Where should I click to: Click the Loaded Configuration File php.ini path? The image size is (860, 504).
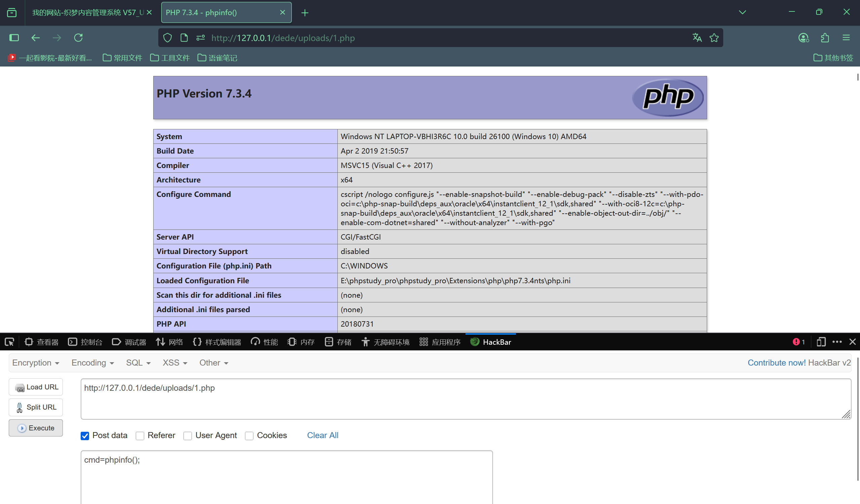[x=456, y=281]
